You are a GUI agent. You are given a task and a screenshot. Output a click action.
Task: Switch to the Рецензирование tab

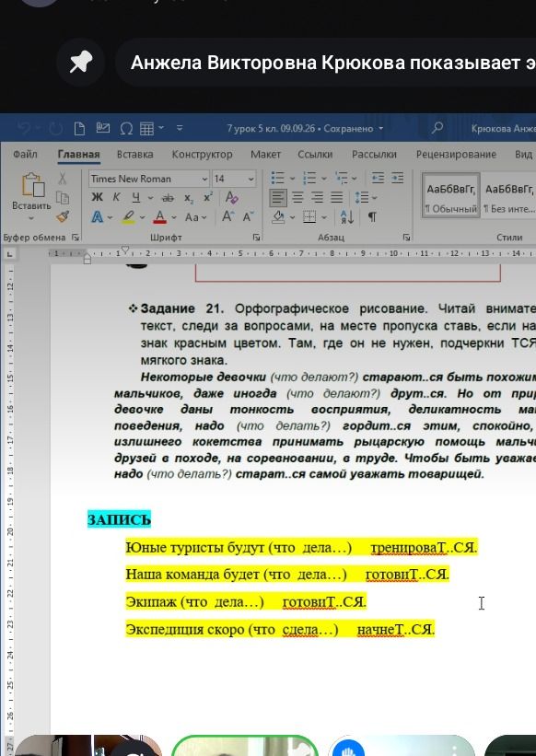456,155
